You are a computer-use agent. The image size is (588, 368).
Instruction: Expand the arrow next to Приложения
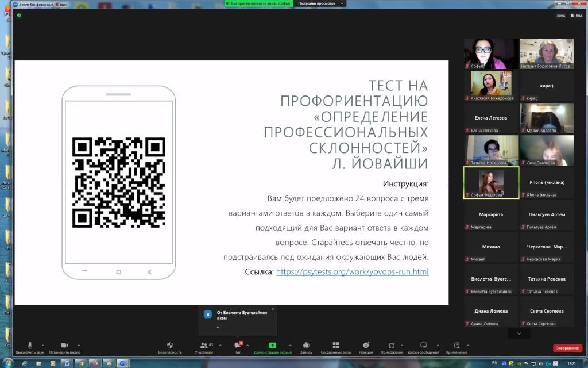coord(401,345)
